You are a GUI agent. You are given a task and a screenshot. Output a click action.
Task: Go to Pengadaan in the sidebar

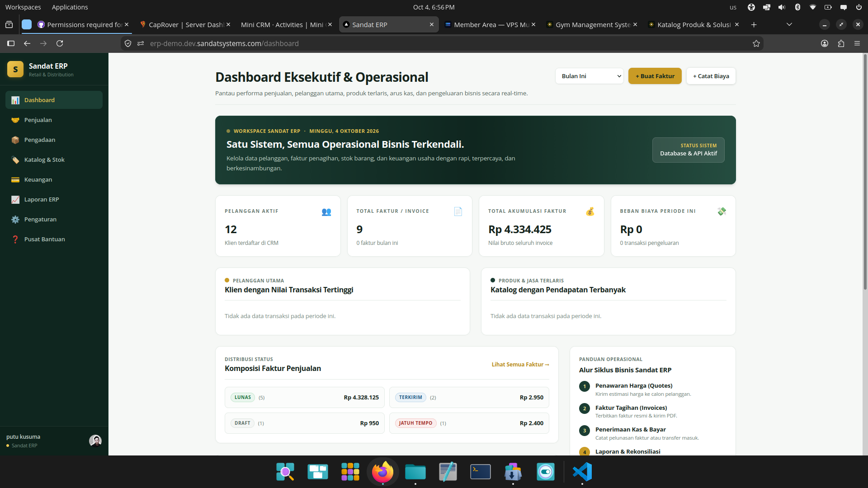point(54,140)
